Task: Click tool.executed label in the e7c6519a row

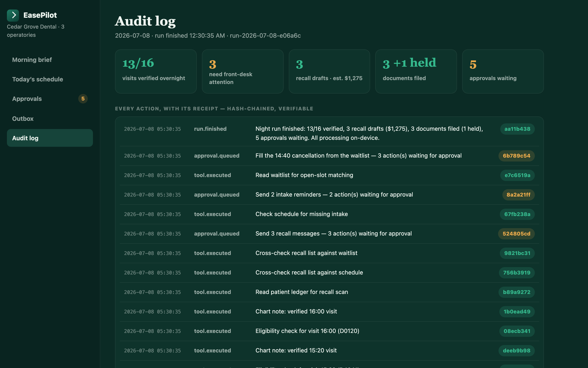Action: tap(212, 175)
